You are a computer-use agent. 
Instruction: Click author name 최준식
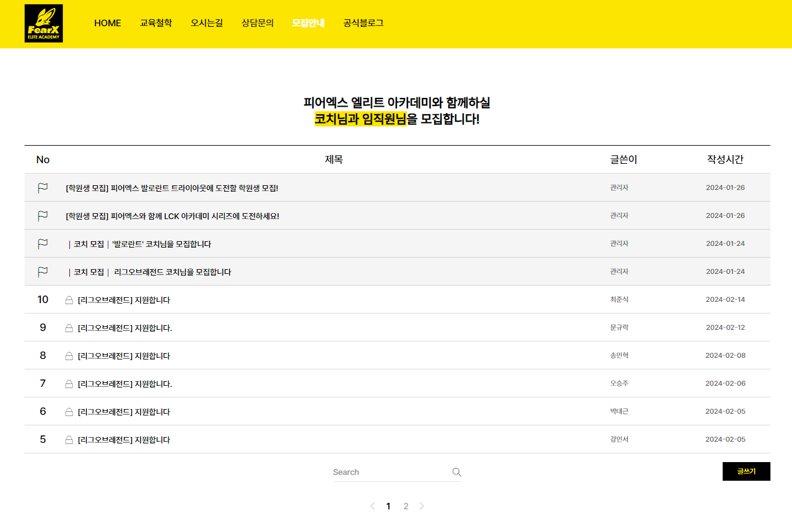(x=619, y=300)
